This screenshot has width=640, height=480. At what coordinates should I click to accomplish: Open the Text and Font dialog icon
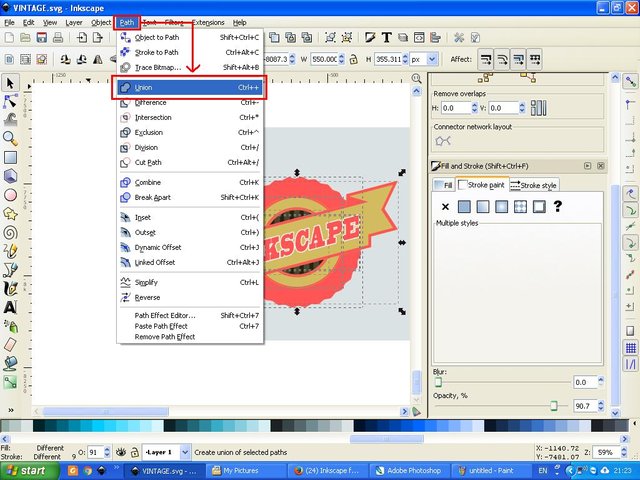386,38
